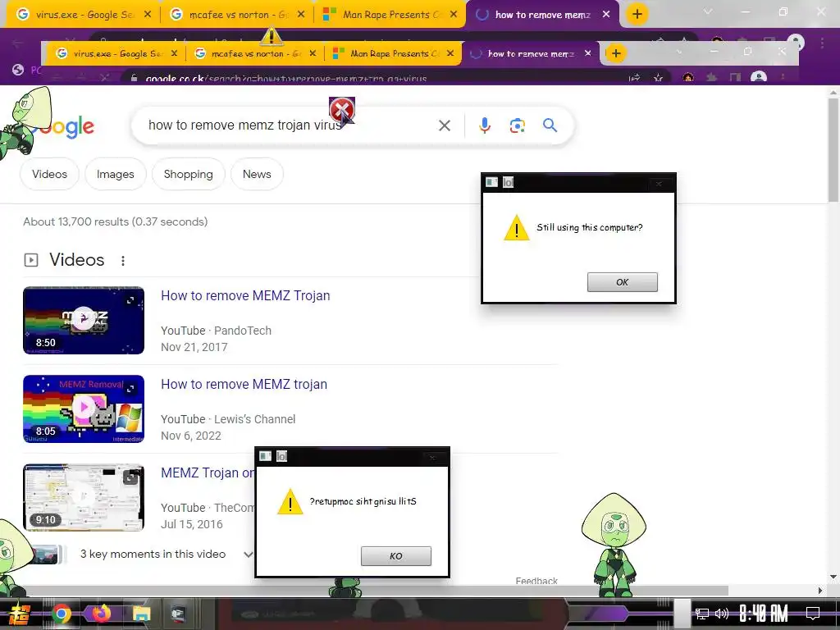
Task: Add a new tab in the inner duplicated window
Action: point(616,53)
